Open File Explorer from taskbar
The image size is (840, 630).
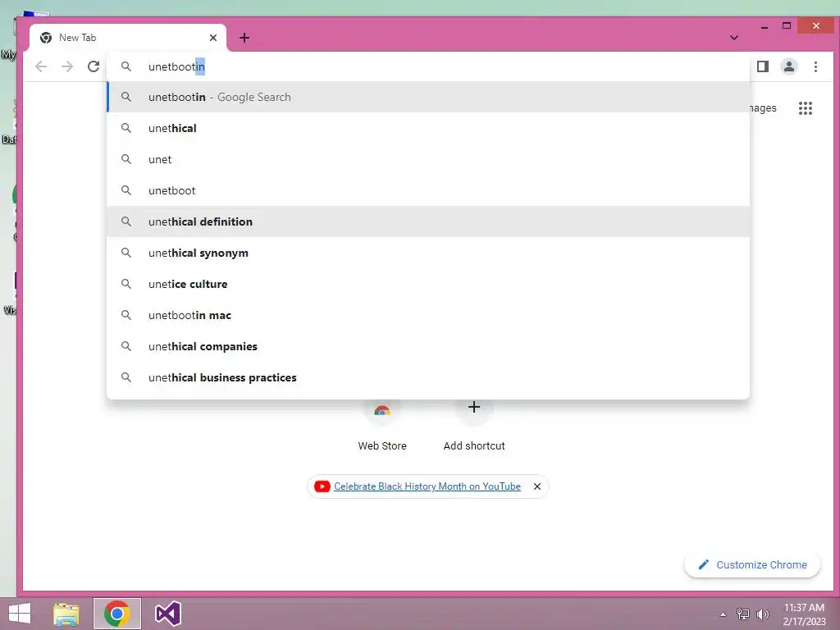pos(66,614)
